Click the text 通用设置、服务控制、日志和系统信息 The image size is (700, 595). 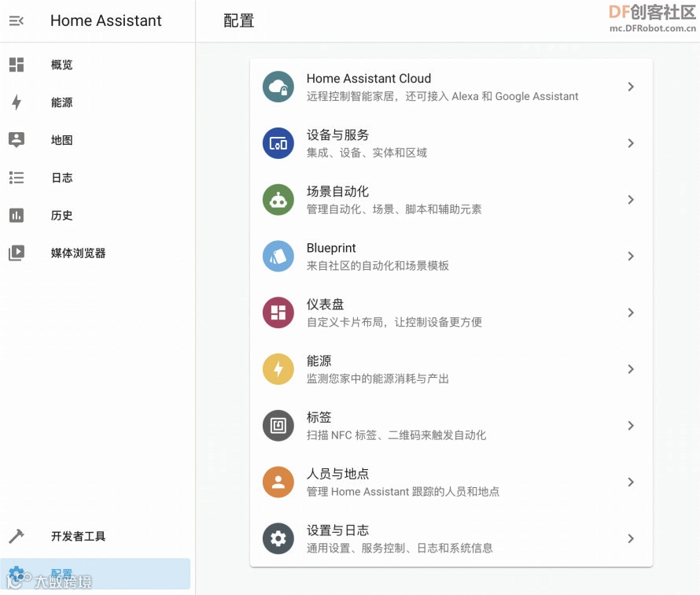(400, 548)
